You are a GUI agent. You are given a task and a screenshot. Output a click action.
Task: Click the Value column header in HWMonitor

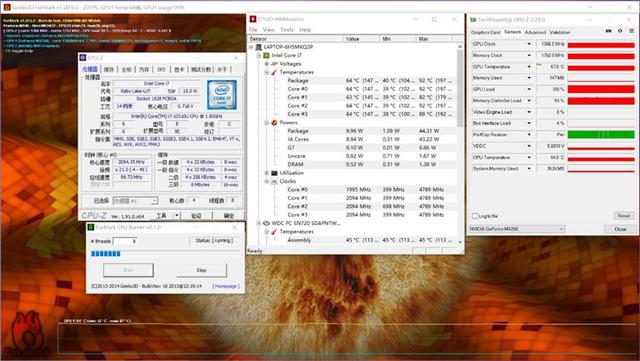click(x=361, y=39)
